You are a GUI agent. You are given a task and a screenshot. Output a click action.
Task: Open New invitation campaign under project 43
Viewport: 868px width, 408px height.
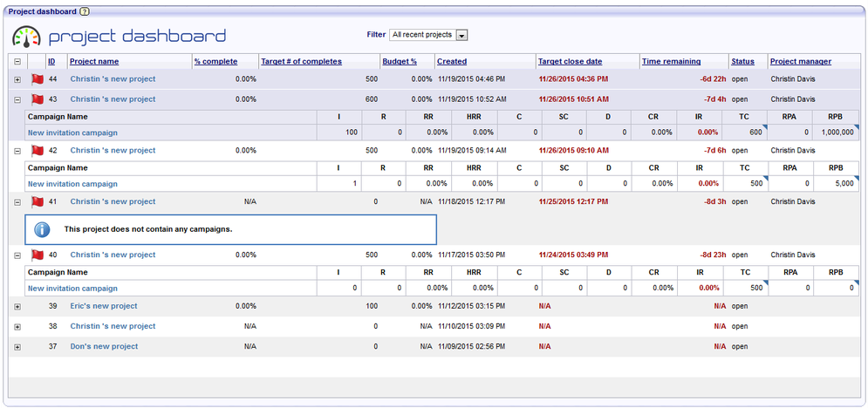coord(72,133)
